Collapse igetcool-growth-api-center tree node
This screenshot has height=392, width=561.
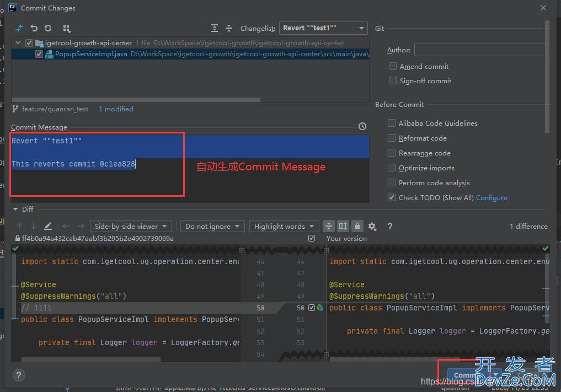(18, 42)
